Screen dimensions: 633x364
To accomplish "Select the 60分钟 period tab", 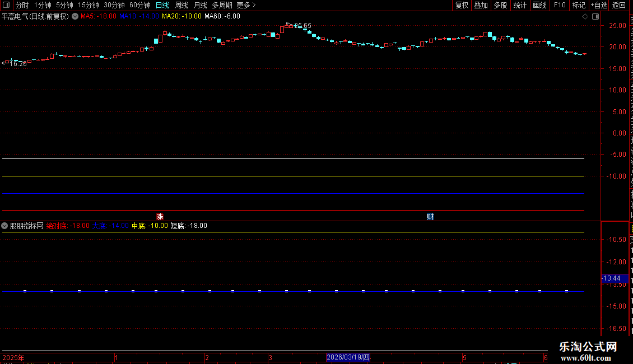I will 139,5.
